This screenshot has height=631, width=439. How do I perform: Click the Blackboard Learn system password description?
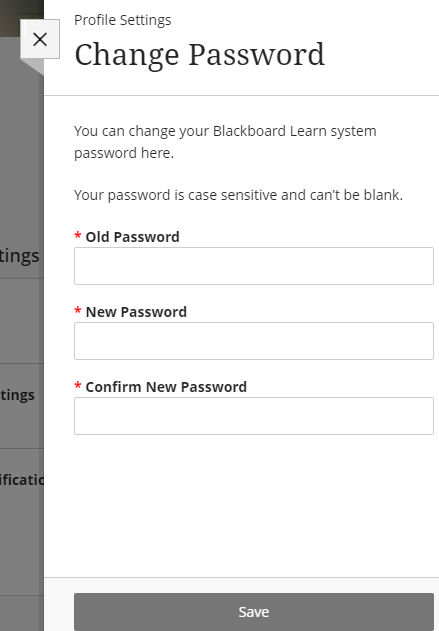225,142
